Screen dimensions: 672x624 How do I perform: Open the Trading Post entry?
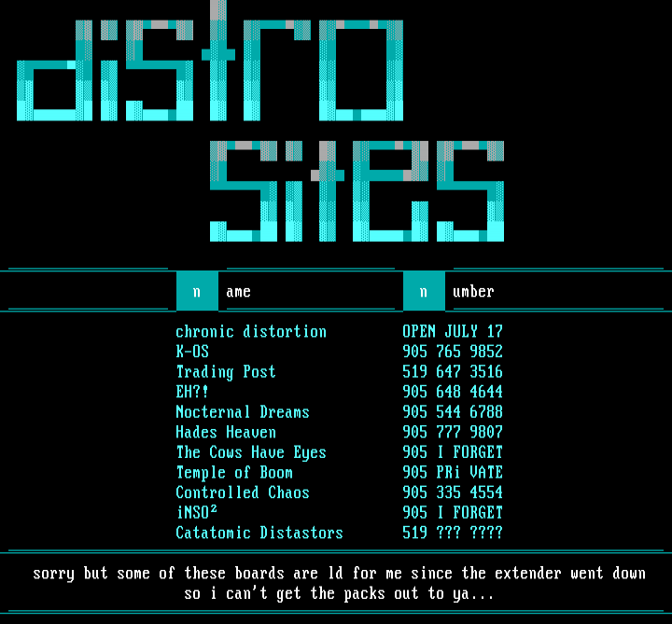[226, 372]
